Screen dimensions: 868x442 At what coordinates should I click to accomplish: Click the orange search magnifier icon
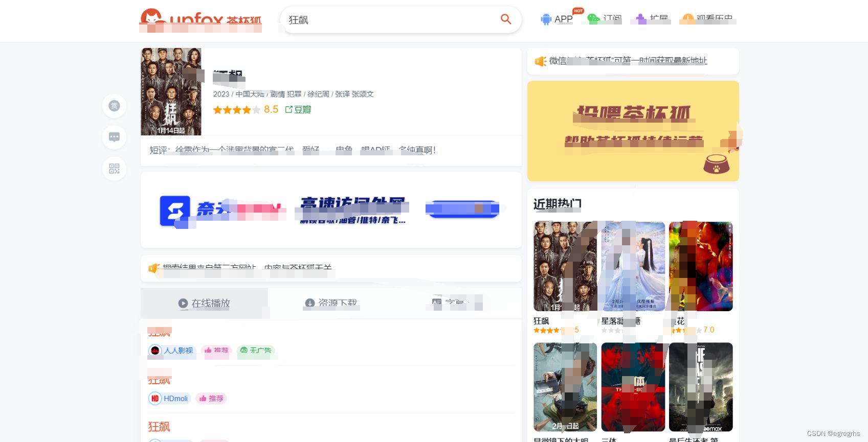click(505, 19)
